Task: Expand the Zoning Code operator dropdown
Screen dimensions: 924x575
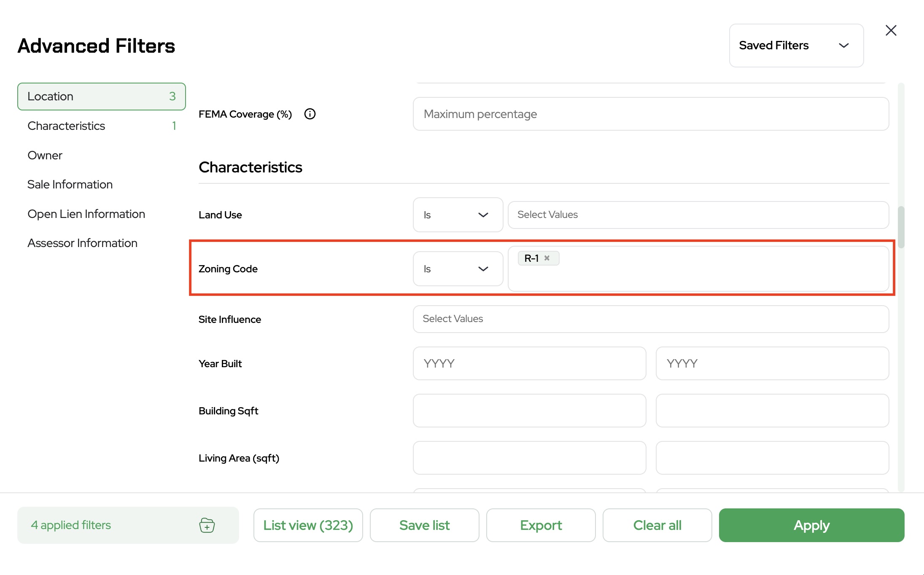Action: click(x=458, y=269)
